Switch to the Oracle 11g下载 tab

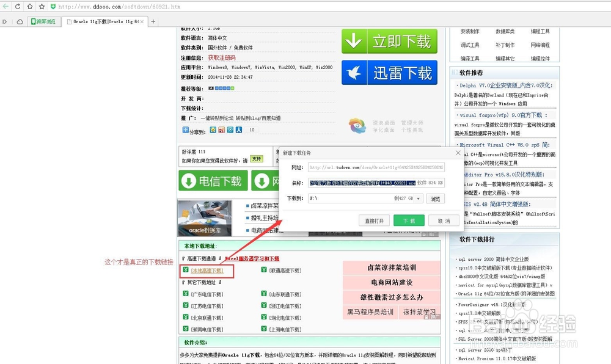tap(104, 21)
